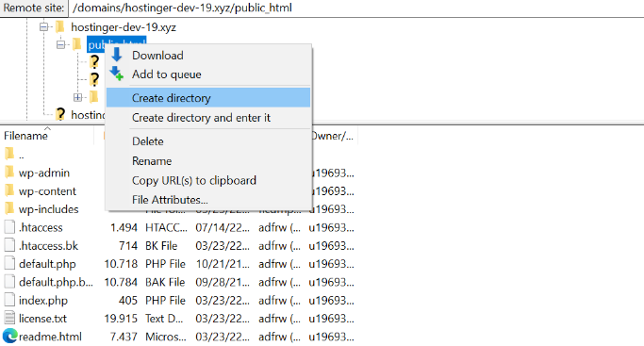Image resolution: width=644 pixels, height=346 pixels.
Task: Click the wp-content folder icon
Action: [x=9, y=190]
